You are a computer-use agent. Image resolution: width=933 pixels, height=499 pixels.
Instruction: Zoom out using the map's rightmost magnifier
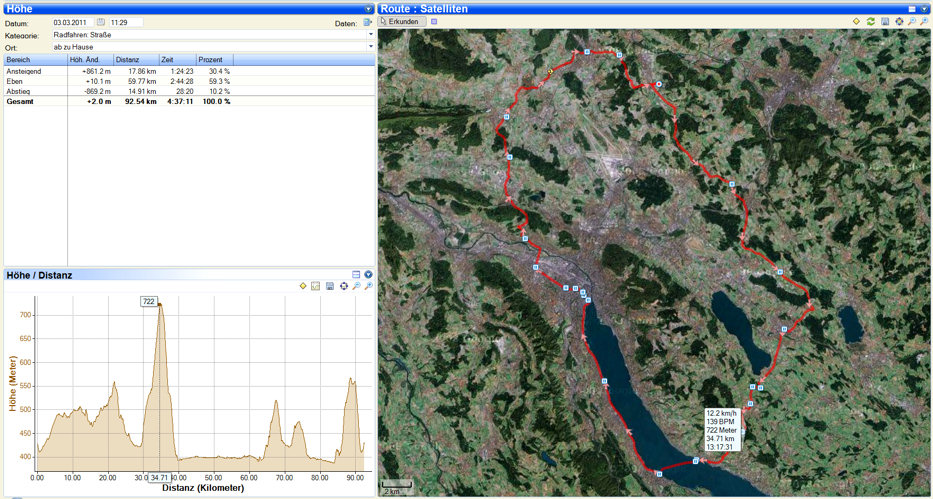(925, 21)
